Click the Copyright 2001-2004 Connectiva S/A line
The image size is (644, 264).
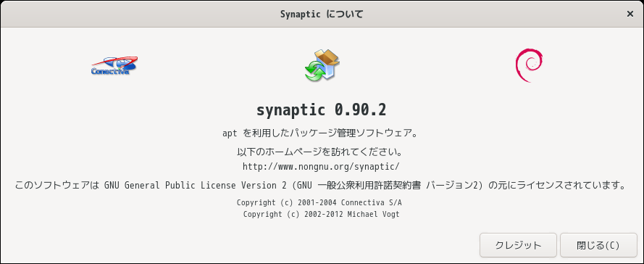click(319, 202)
